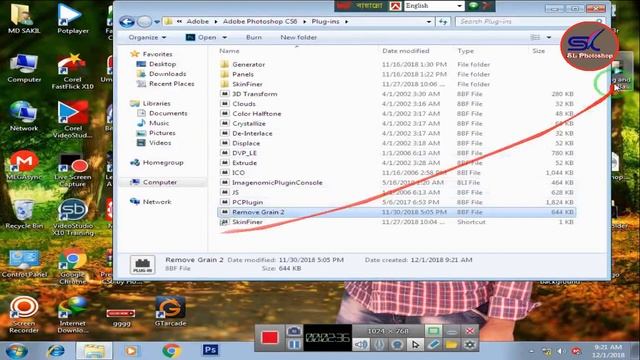Sort by the Name column header
The height and width of the screenshot is (360, 640).
click(229, 51)
